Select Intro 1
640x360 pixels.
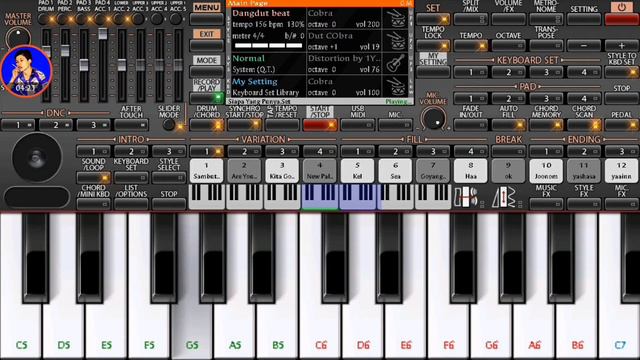(93, 151)
